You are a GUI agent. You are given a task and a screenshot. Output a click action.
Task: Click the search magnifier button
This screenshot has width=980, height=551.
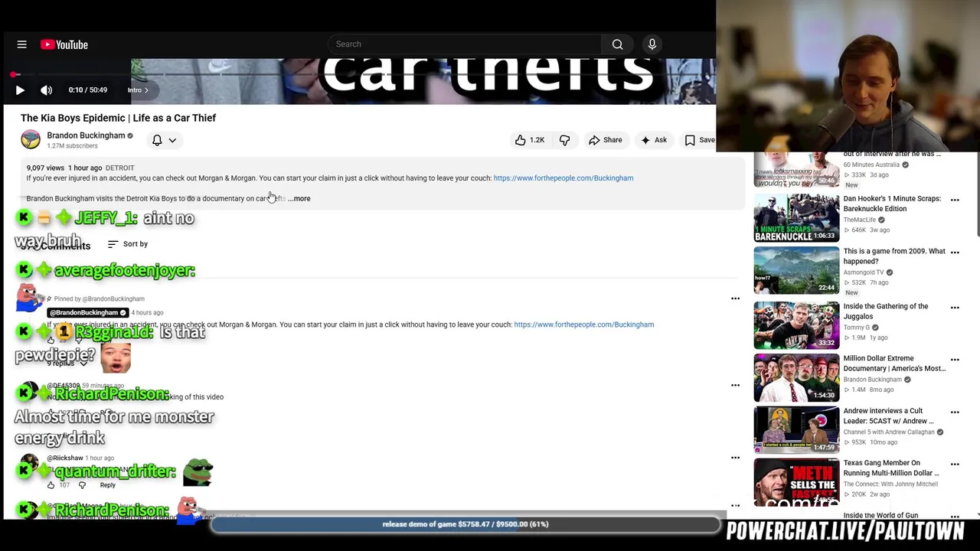click(x=617, y=44)
